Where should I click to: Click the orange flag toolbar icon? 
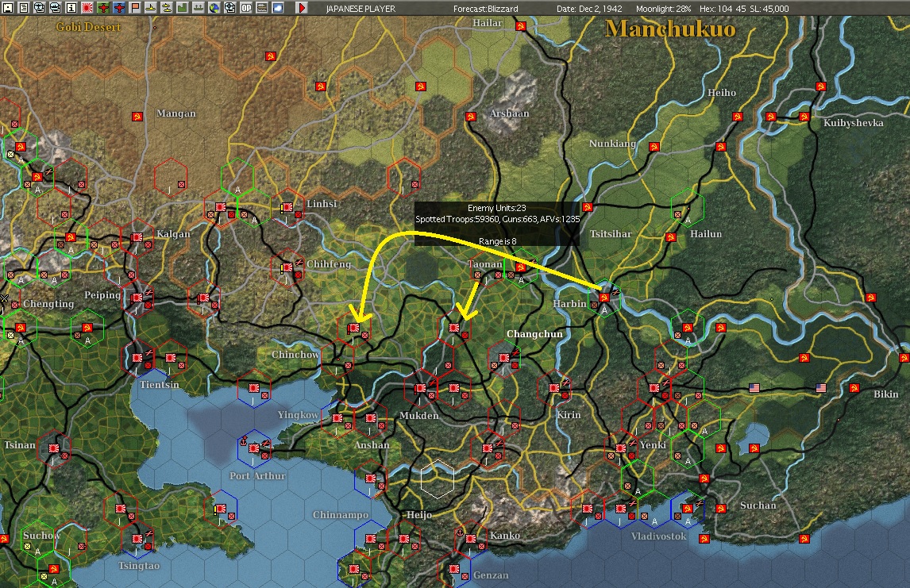point(135,8)
